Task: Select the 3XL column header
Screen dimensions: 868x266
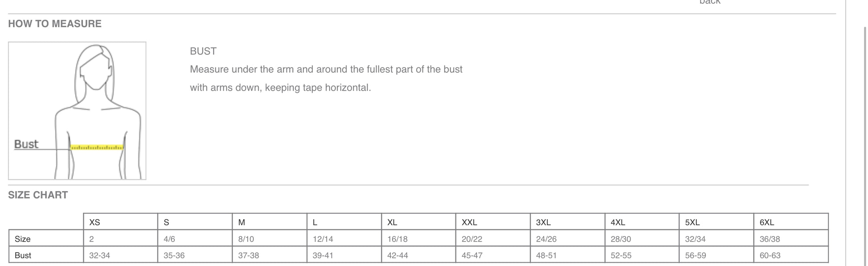Action: click(x=543, y=222)
